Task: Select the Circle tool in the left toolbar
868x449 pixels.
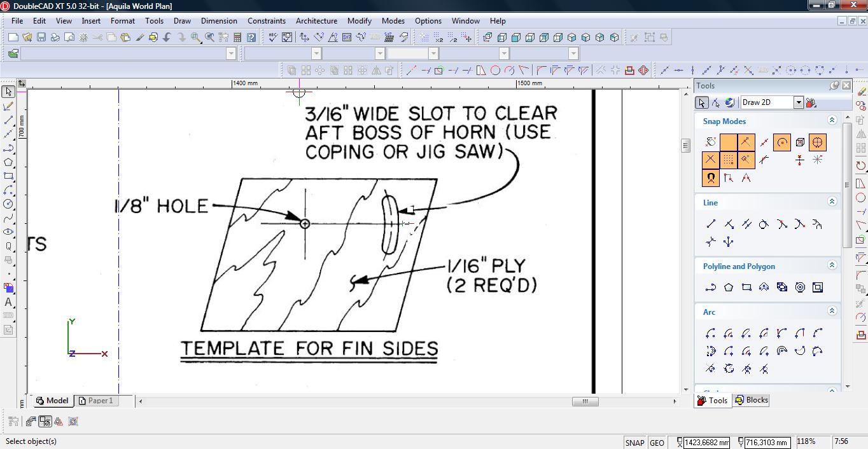Action: pos(8,204)
